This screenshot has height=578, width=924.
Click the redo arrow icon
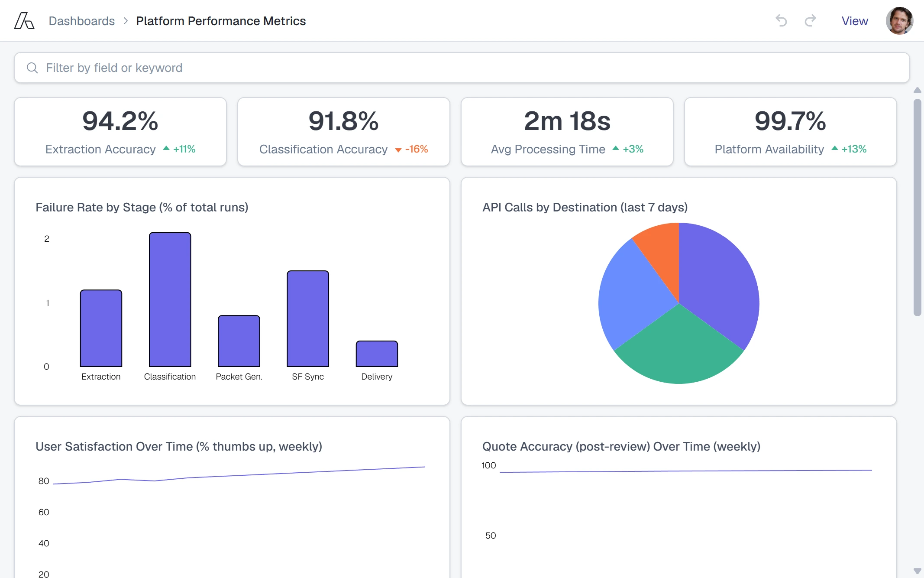810,21
